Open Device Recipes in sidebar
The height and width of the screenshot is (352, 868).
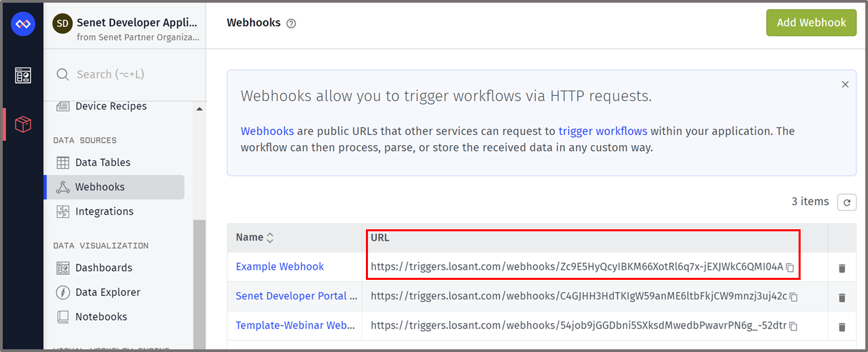[x=111, y=106]
